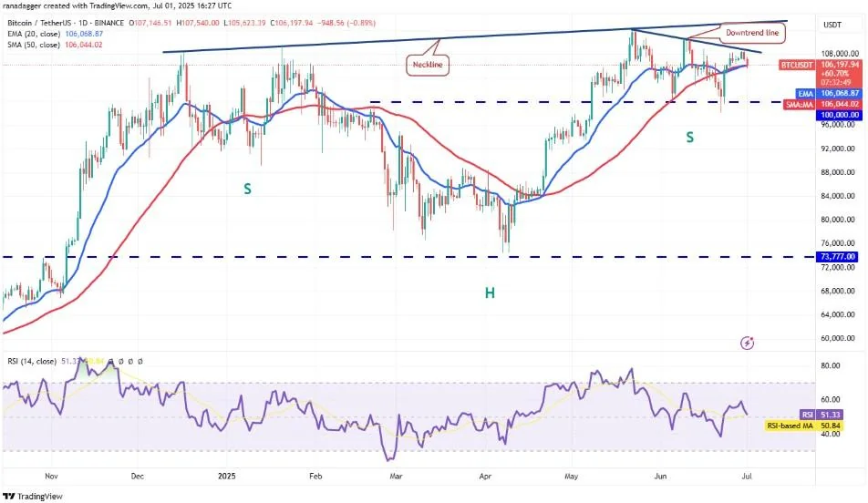
Task: Click the right shoulder S marker
Action: [689, 138]
